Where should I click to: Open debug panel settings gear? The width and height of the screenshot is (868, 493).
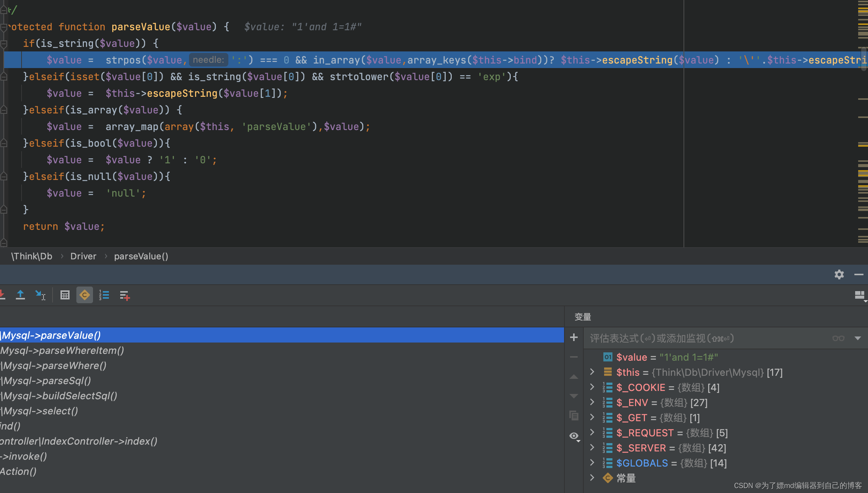coord(839,274)
